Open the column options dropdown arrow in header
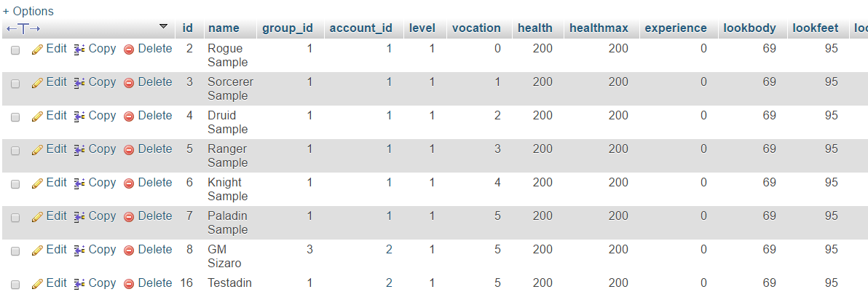Image resolution: width=868 pixels, height=308 pixels. click(x=163, y=26)
